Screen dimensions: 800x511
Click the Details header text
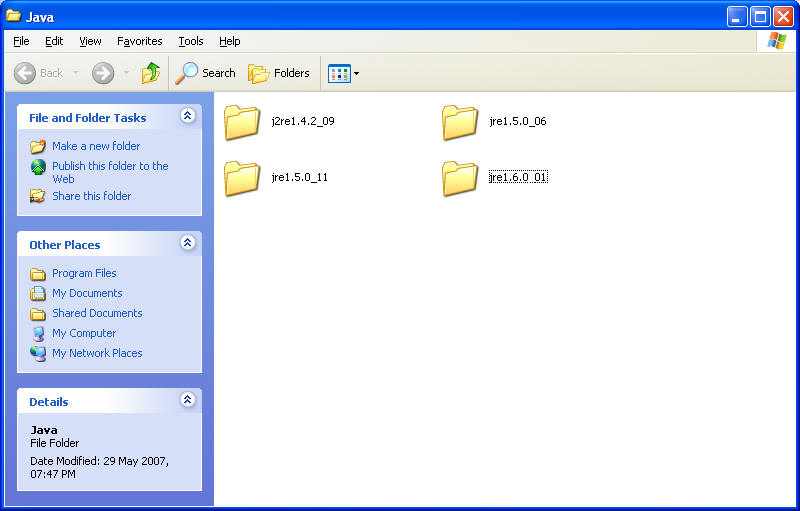pyautogui.click(x=48, y=402)
